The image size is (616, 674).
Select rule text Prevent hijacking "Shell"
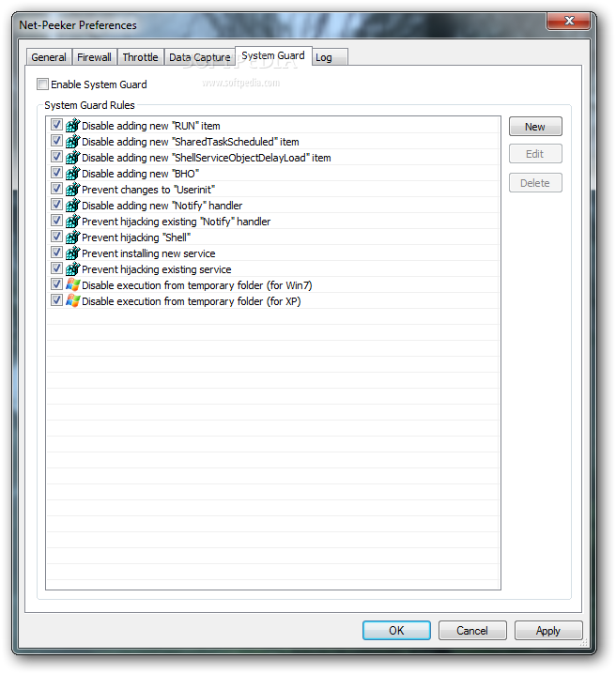[136, 237]
